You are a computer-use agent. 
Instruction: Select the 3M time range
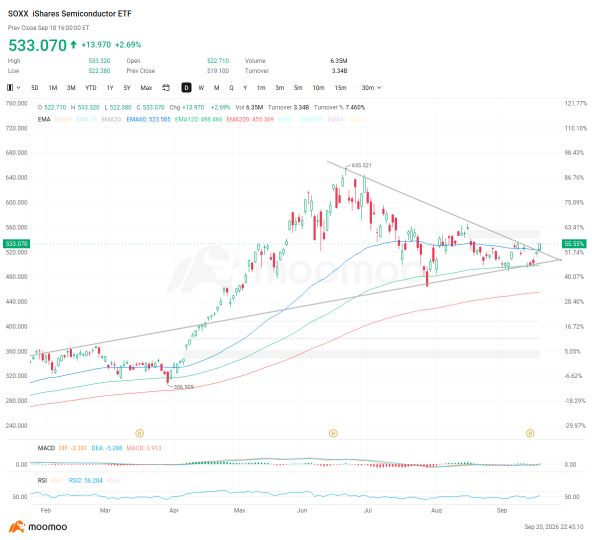[71, 88]
